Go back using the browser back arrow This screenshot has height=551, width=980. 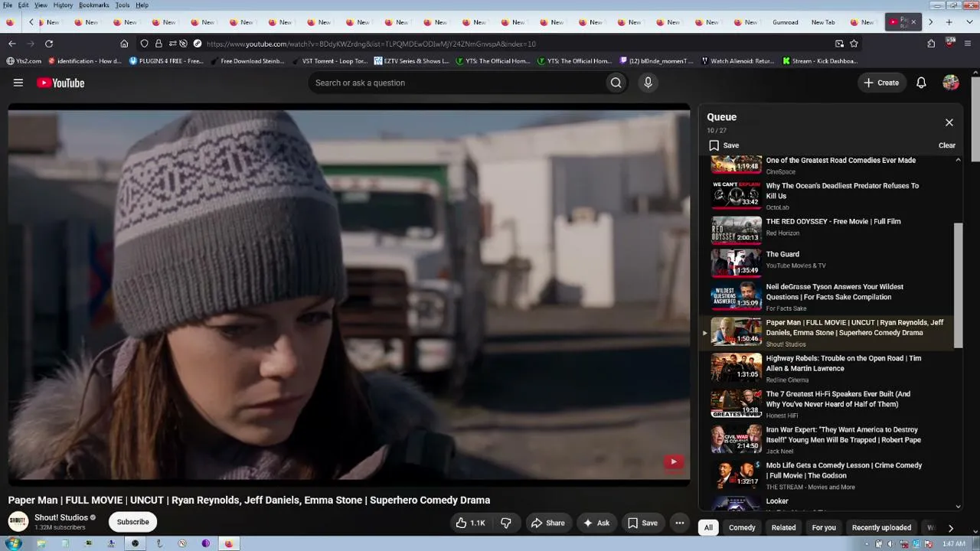tap(11, 44)
